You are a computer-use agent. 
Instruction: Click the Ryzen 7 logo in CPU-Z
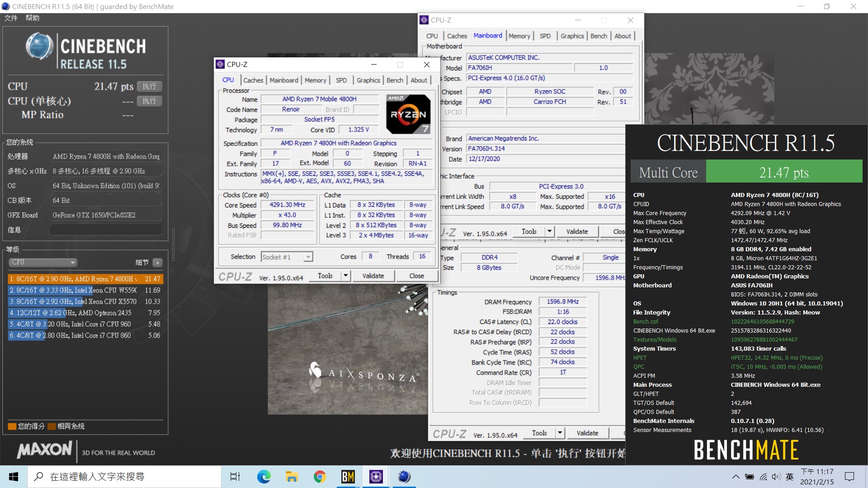point(409,114)
